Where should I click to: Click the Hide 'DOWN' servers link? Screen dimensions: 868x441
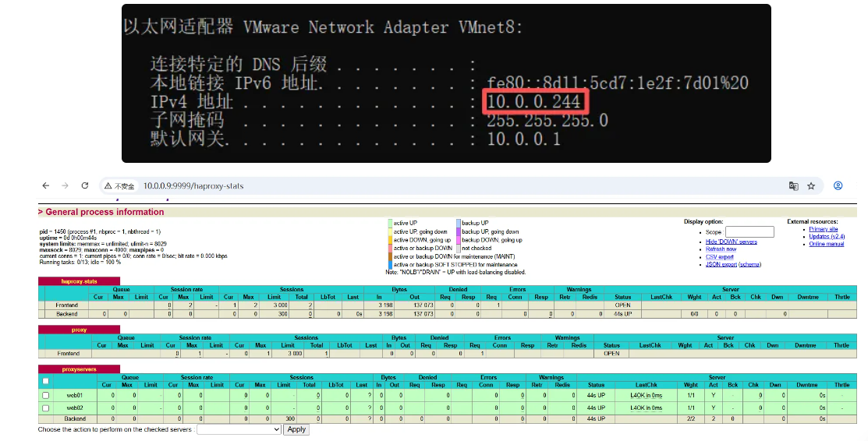pyautogui.click(x=732, y=242)
